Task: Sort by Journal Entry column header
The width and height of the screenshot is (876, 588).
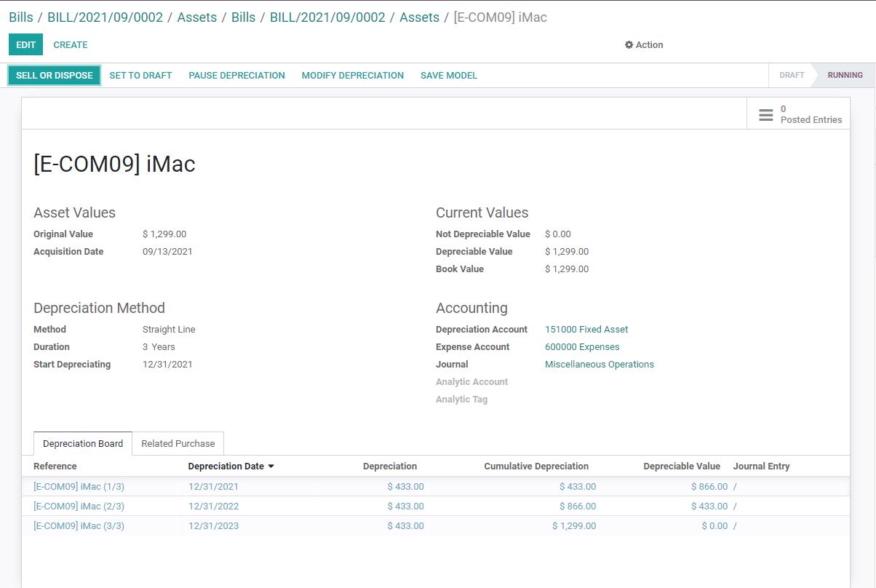Action: tap(761, 466)
